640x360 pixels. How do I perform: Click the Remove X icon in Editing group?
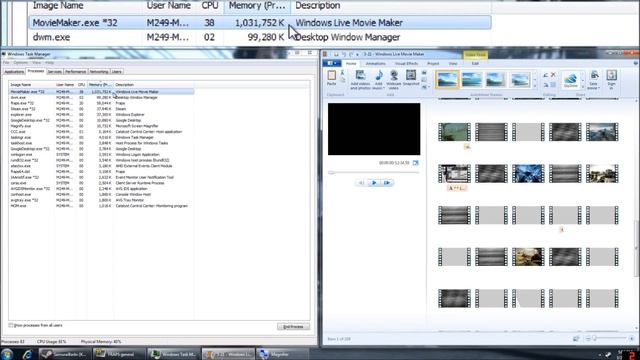pyautogui.click(x=553, y=75)
